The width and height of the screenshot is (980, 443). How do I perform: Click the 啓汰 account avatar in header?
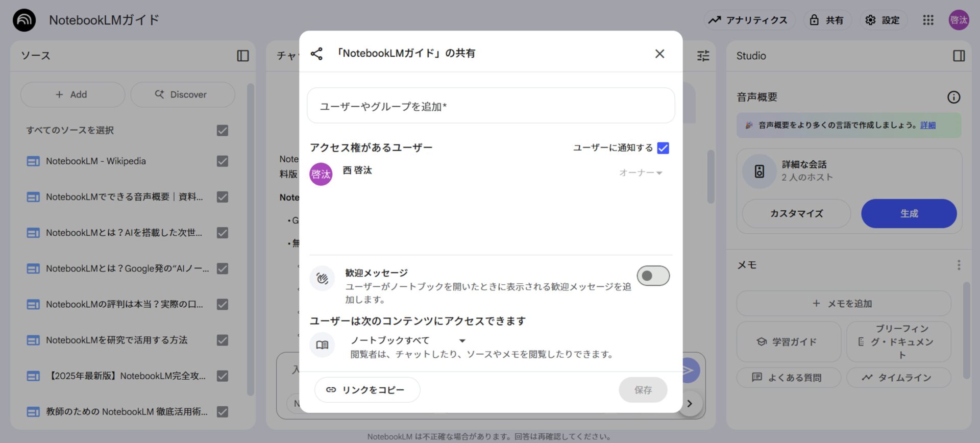click(959, 20)
